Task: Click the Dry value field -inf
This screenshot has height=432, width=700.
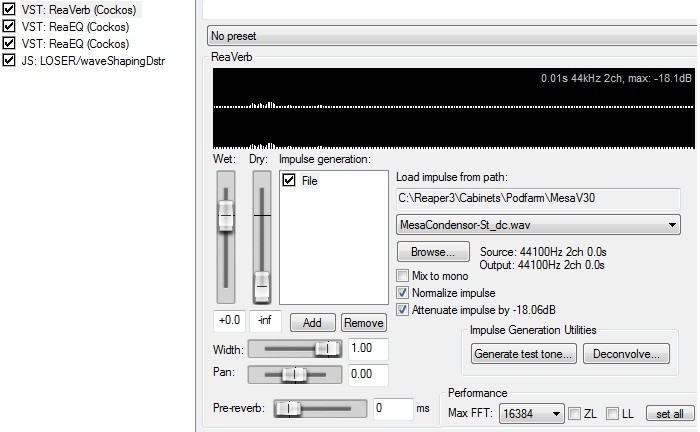Action: tap(265, 321)
